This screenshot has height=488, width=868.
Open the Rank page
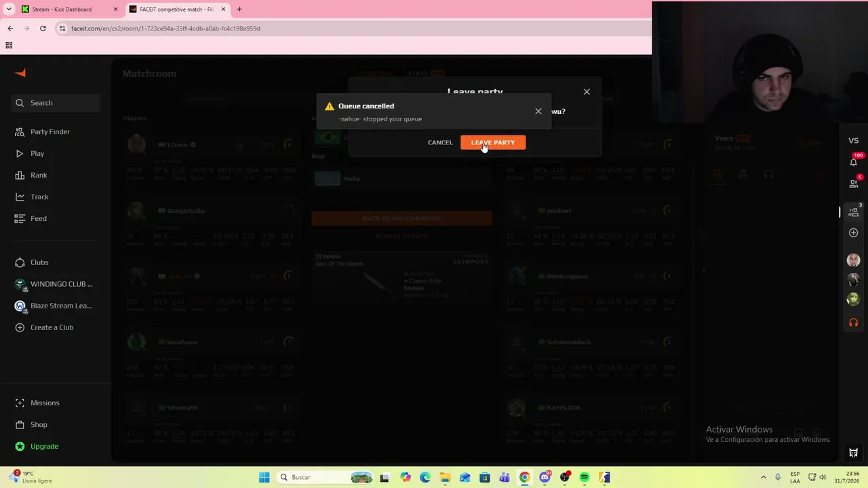pyautogui.click(x=39, y=175)
